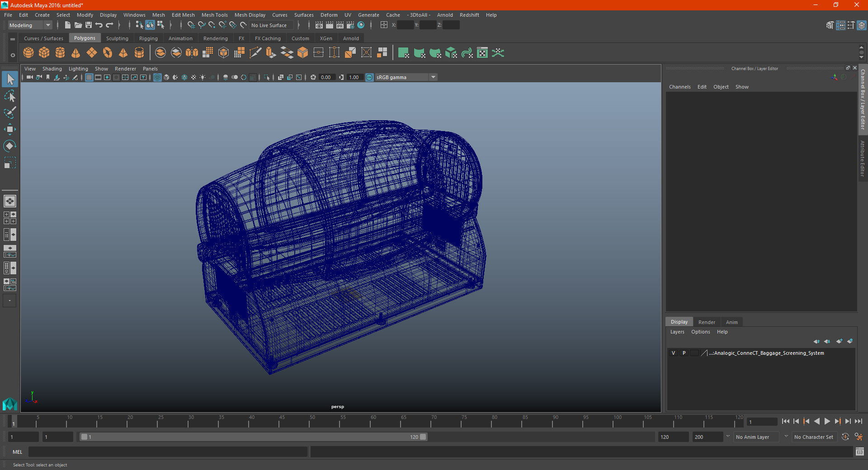Toggle layer playback P box
Image resolution: width=868 pixels, height=470 pixels.
(x=684, y=353)
